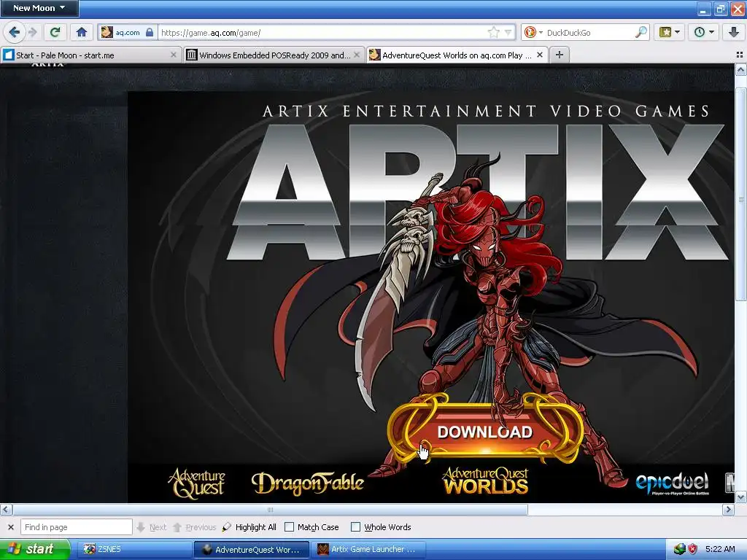Screen dimensions: 747x560
Task: Open the list all tabs button
Action: tap(740, 55)
